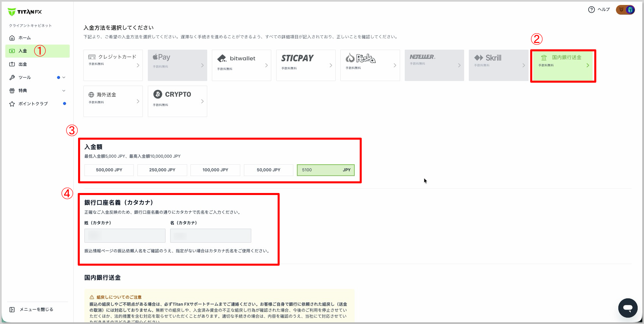Choose 海外送金 deposit method
The width and height of the screenshot is (644, 324).
pyautogui.click(x=113, y=101)
